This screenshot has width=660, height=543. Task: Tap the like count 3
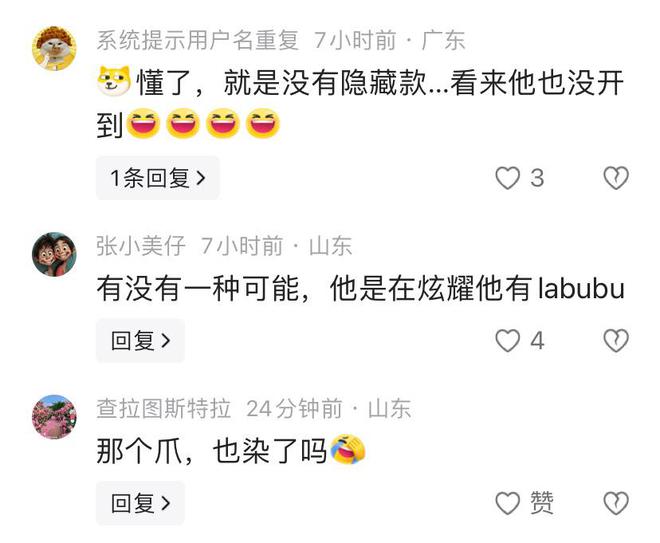click(x=537, y=178)
